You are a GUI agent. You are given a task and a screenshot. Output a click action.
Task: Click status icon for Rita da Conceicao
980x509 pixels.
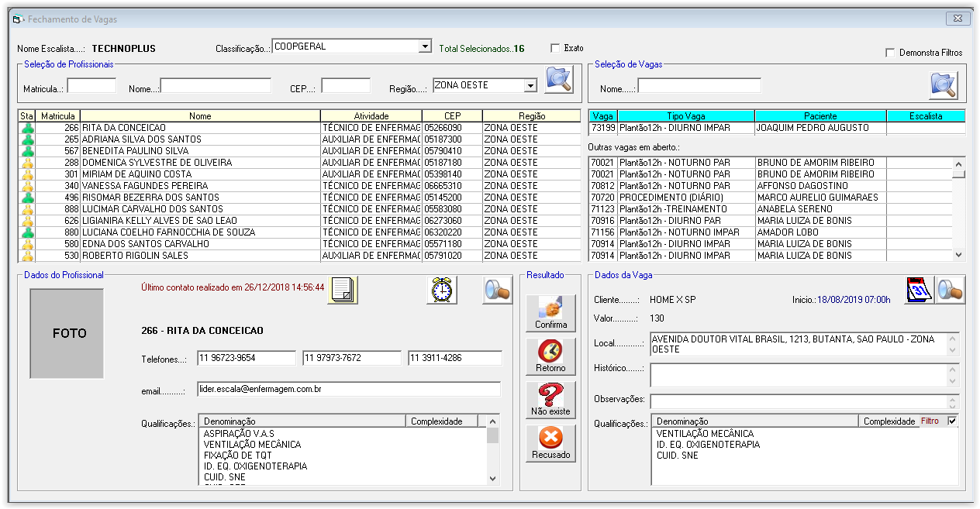click(27, 128)
